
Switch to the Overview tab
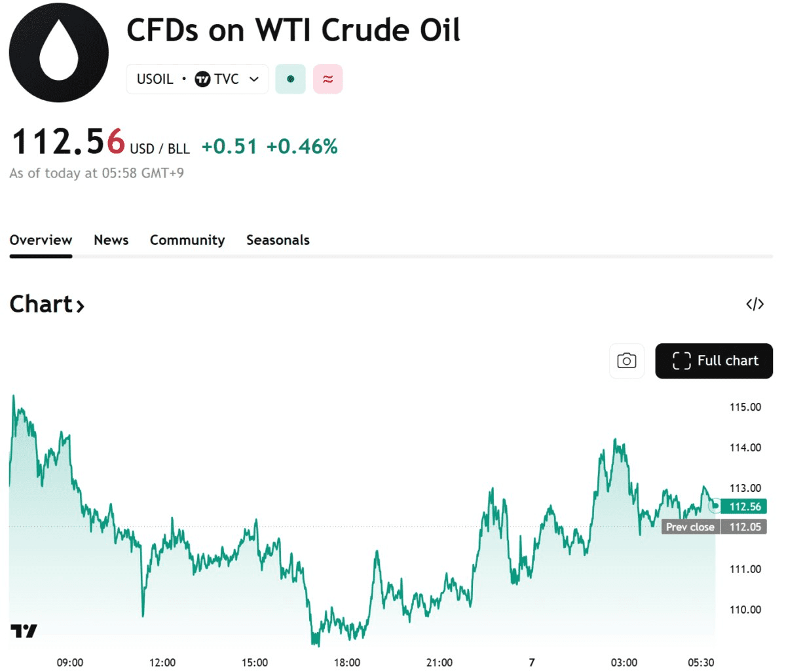[41, 240]
